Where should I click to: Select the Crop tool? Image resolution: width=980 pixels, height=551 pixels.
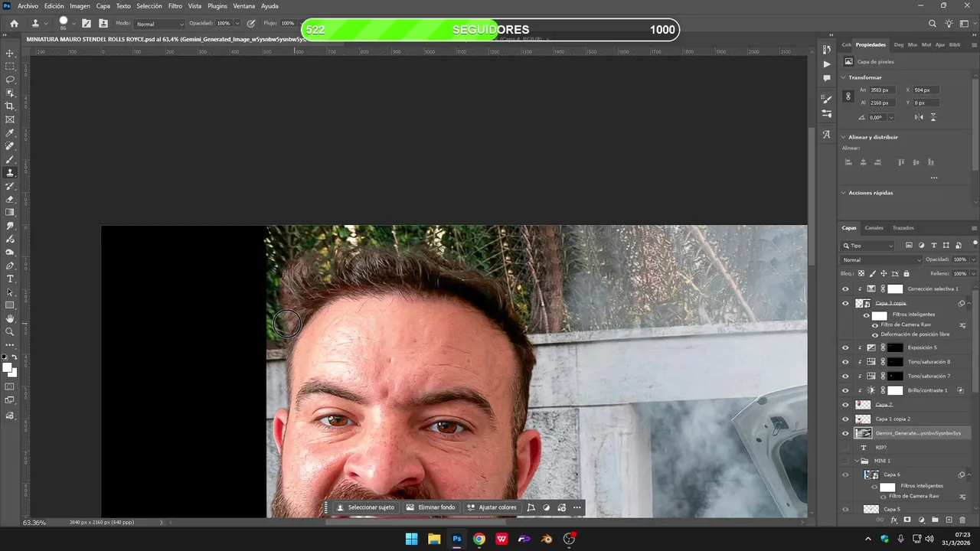click(10, 106)
